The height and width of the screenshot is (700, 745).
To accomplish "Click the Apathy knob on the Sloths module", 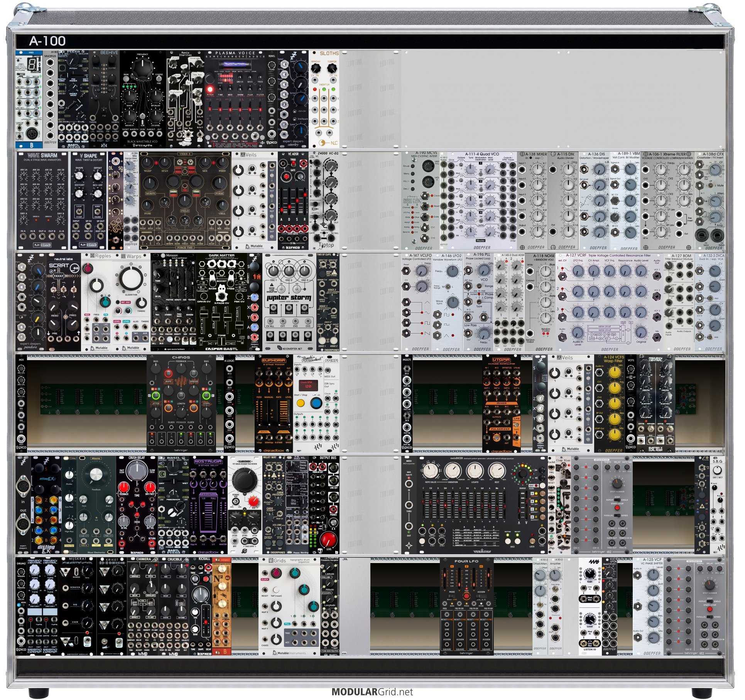I will tap(316, 69).
